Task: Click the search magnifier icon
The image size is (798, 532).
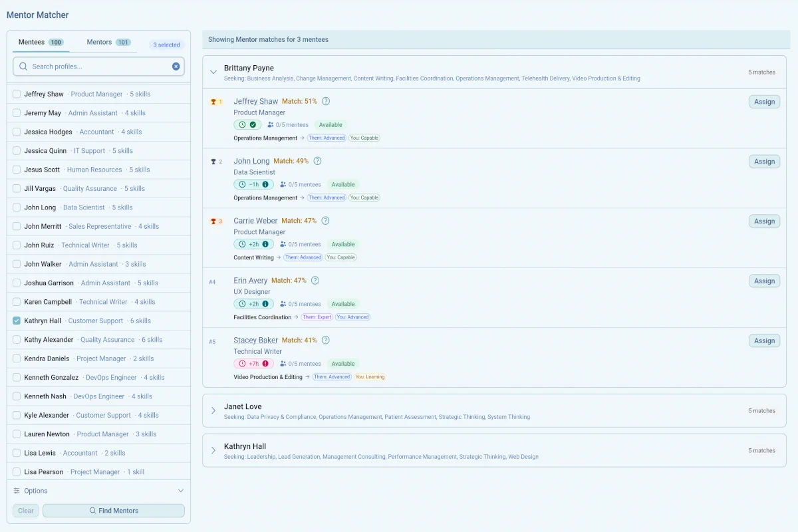Action: pyautogui.click(x=23, y=66)
